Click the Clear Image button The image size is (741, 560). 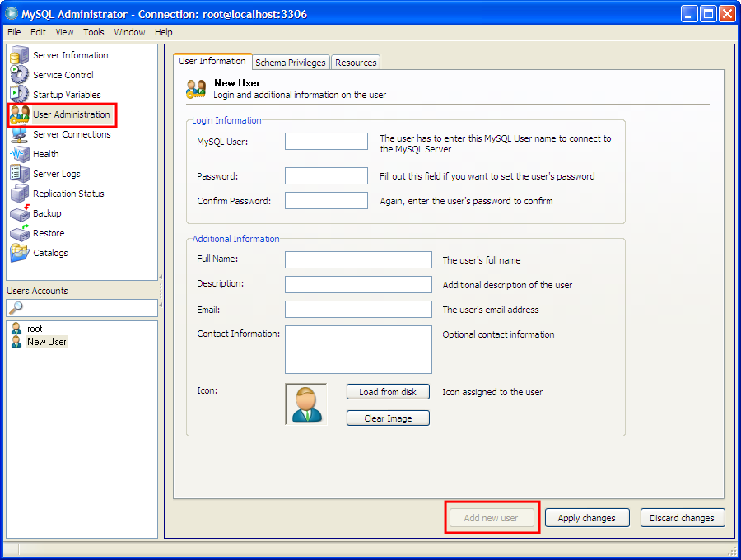pyautogui.click(x=388, y=418)
